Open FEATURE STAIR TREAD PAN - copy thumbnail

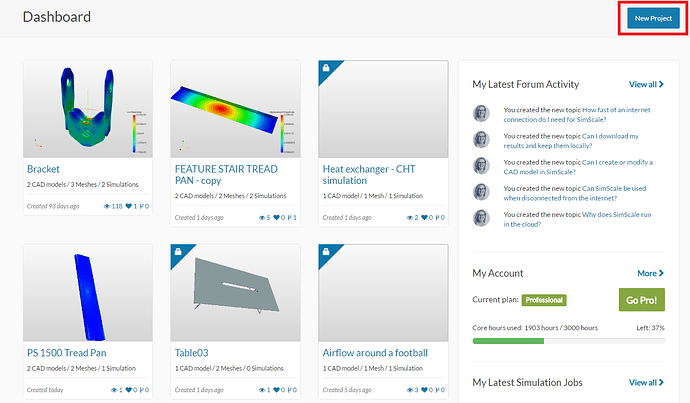click(x=235, y=109)
